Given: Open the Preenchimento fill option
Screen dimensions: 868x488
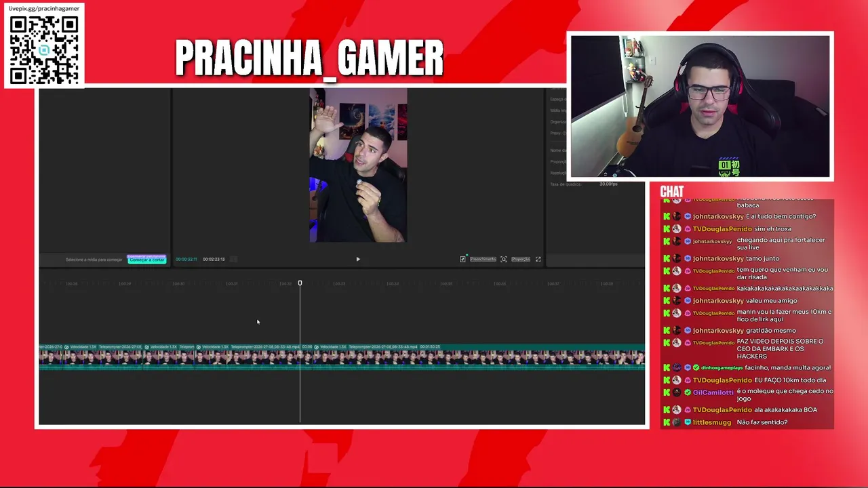Looking at the screenshot, I should 483,259.
